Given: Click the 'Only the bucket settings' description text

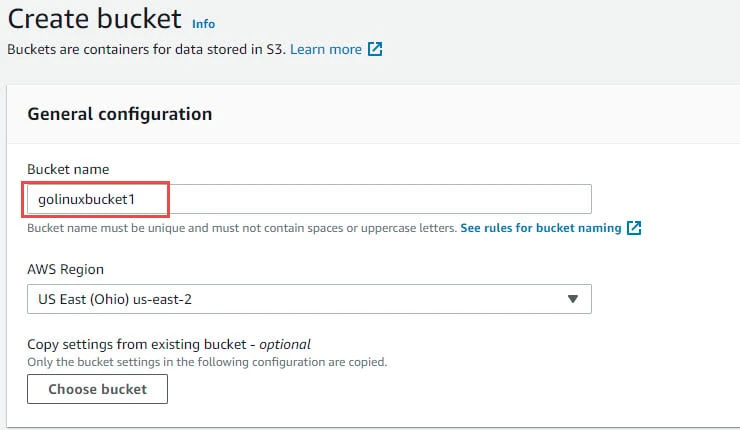Looking at the screenshot, I should 207,361.
